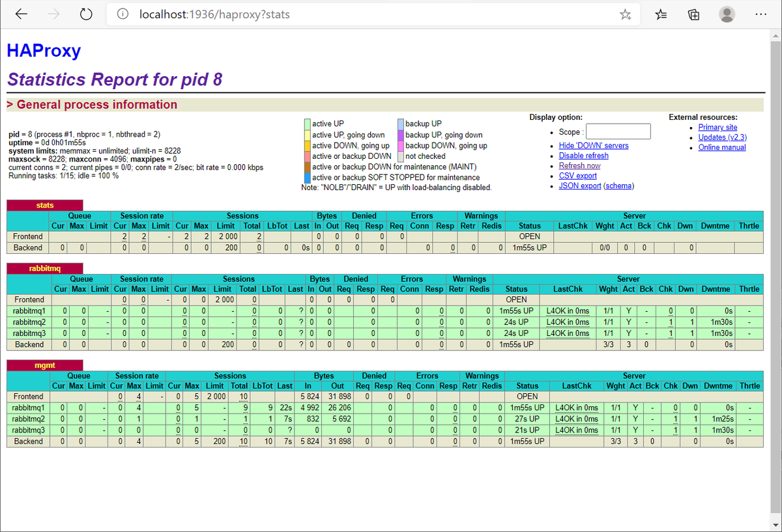Image resolution: width=782 pixels, height=532 pixels.
Task: Click the backup UP, going down purple swatch
Action: [x=401, y=135]
